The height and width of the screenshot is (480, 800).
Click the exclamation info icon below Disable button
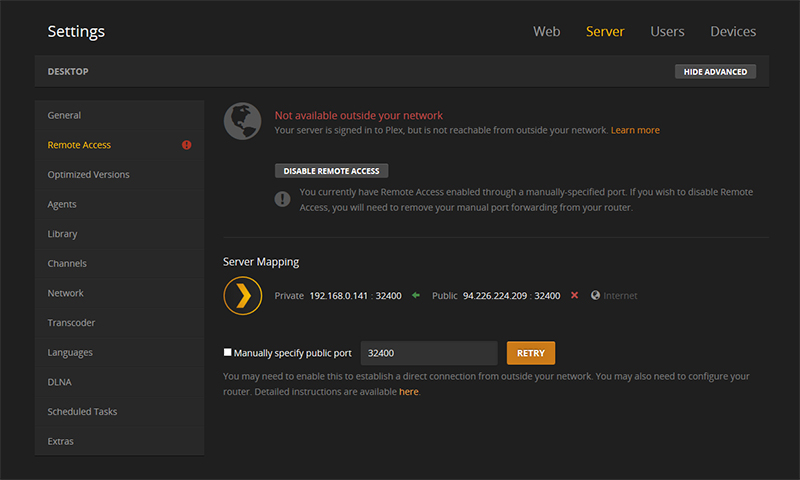pos(282,199)
